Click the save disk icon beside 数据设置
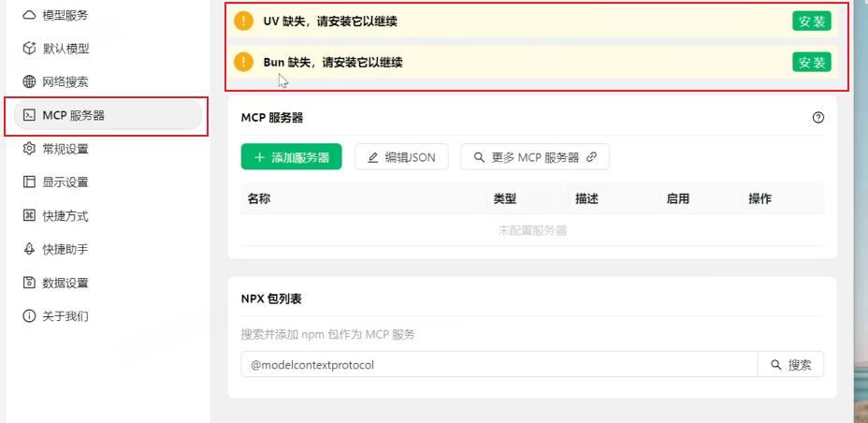The width and height of the screenshot is (868, 423). pyautogui.click(x=29, y=283)
